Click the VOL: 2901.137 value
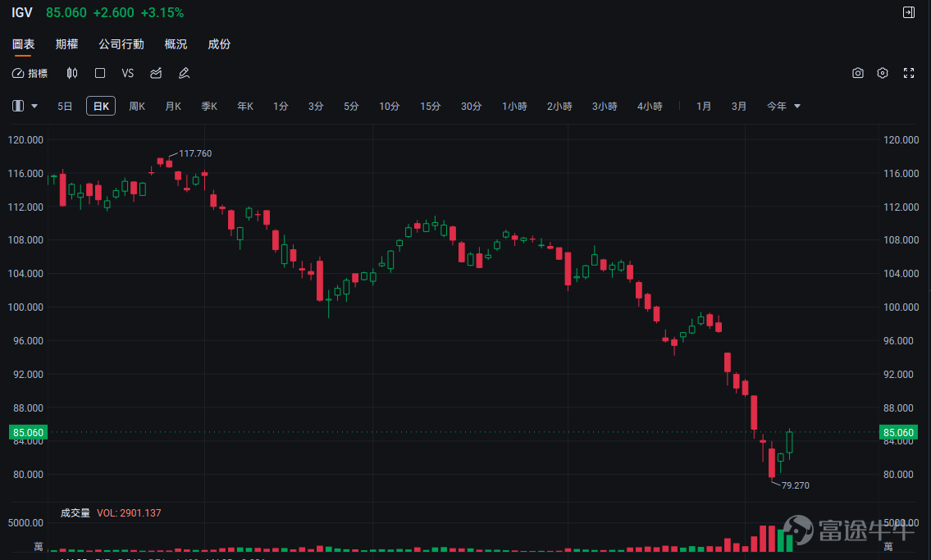Screen dimensions: 931x560 pos(129,512)
